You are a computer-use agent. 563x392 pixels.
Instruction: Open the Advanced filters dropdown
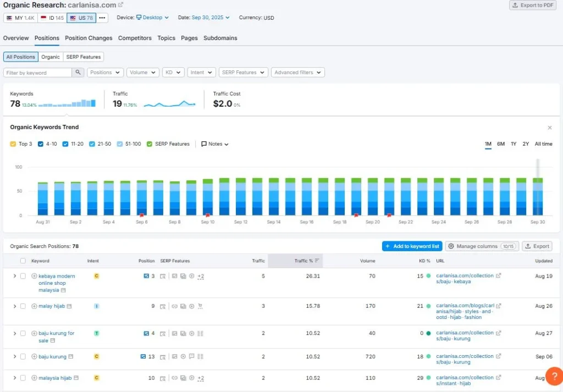(x=298, y=73)
